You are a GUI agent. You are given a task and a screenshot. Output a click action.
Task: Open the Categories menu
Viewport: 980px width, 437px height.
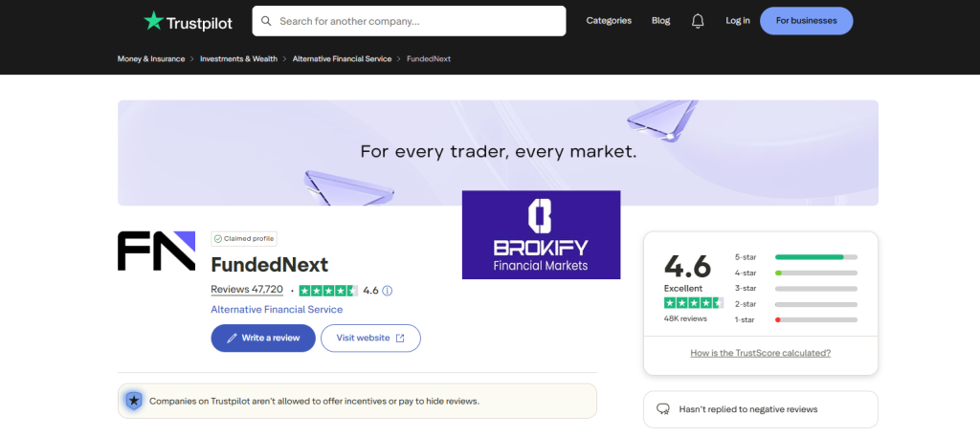pos(609,20)
